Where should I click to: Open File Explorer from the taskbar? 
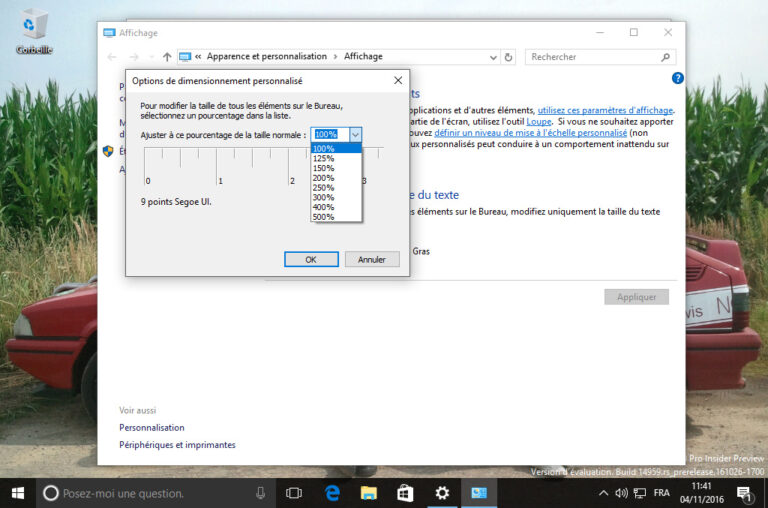pos(368,493)
